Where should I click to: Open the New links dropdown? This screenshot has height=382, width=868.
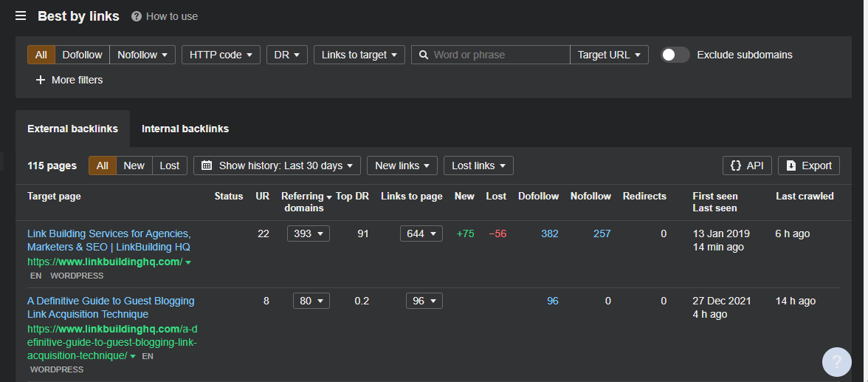pyautogui.click(x=402, y=166)
